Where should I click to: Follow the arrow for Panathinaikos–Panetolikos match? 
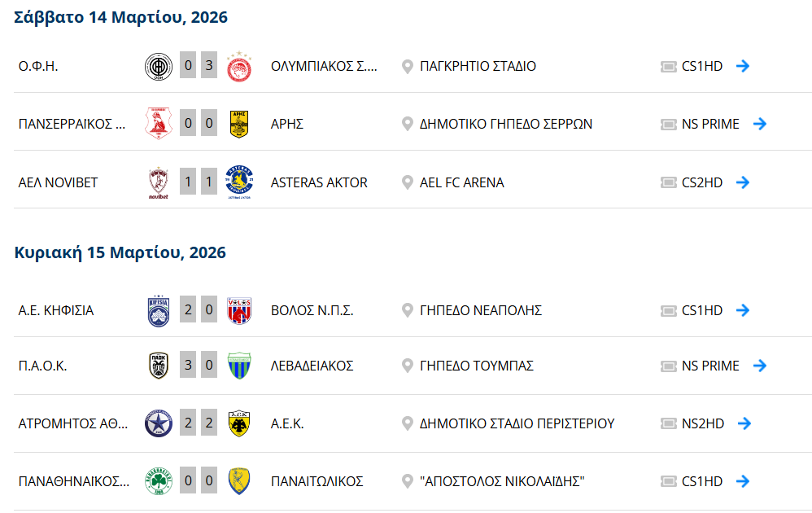point(742,481)
